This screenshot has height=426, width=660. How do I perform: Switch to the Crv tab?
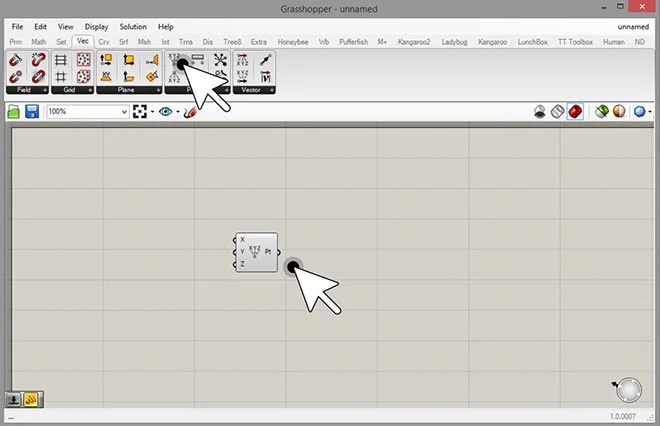(104, 42)
